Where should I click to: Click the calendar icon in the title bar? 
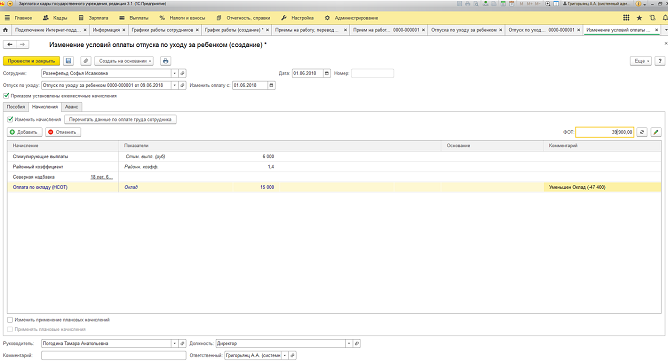(x=511, y=4)
